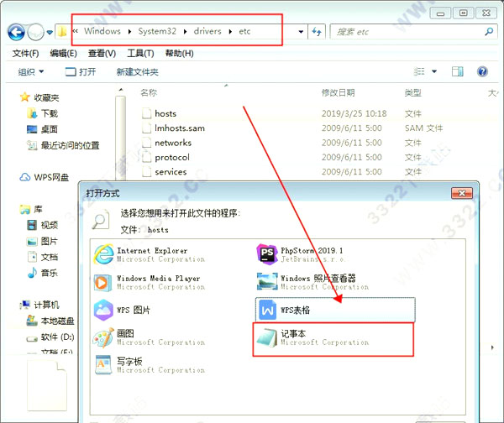Viewport: 504px width, 423px height.
Task: Click the navigation pane scrollbar up arrow
Action: [x=120, y=90]
